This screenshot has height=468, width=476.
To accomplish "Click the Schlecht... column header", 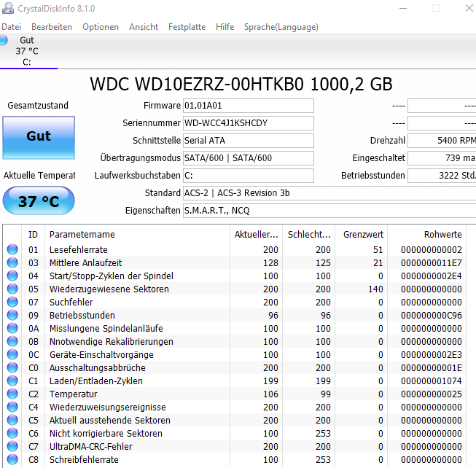I will (x=309, y=234).
